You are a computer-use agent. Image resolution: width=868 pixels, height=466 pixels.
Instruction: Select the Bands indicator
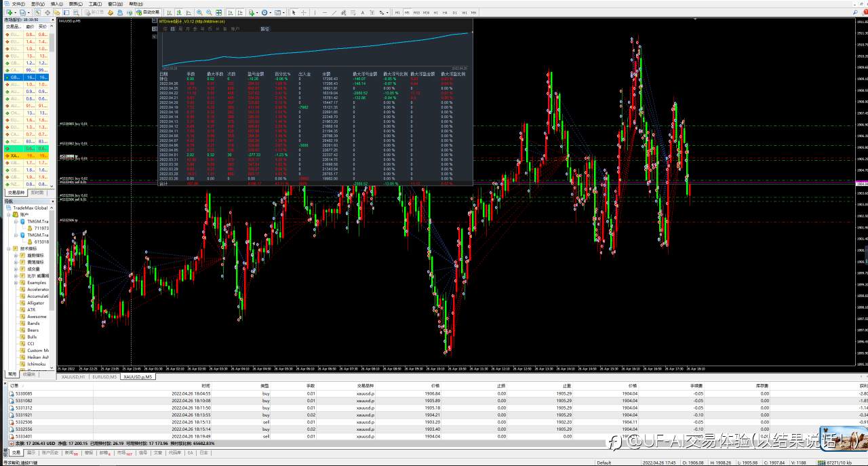(33, 323)
